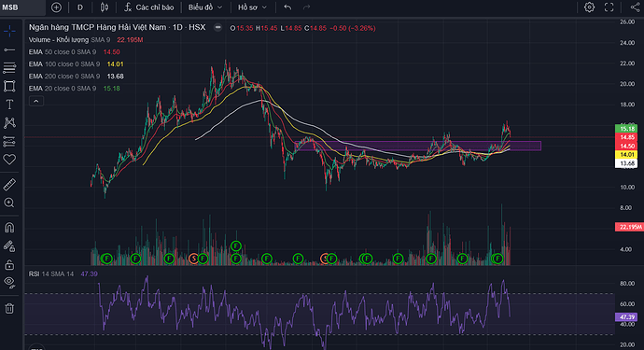Enter fullscreen mode
This screenshot has width=644, height=350.
click(x=609, y=7)
